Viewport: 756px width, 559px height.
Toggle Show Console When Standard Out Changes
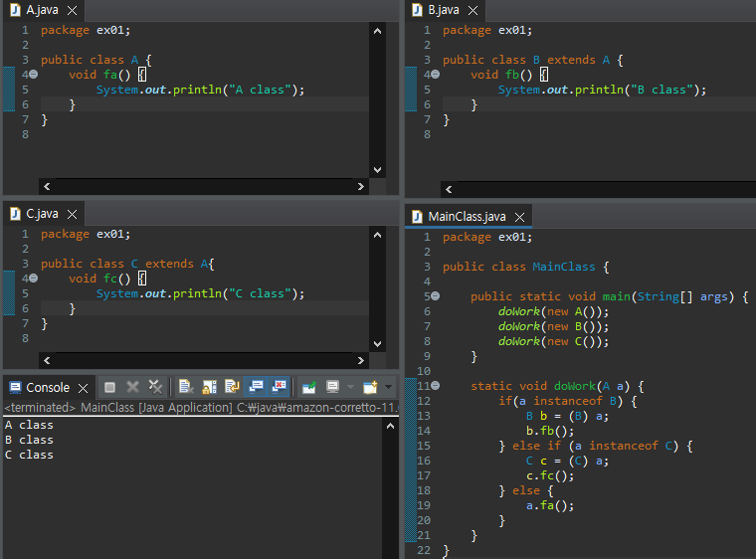(256, 387)
